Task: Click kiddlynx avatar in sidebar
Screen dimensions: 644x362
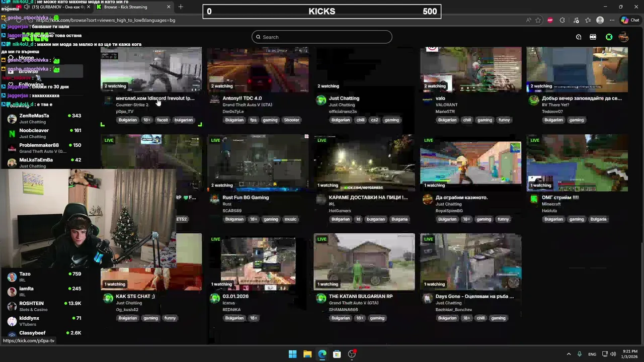Action: [12, 321]
